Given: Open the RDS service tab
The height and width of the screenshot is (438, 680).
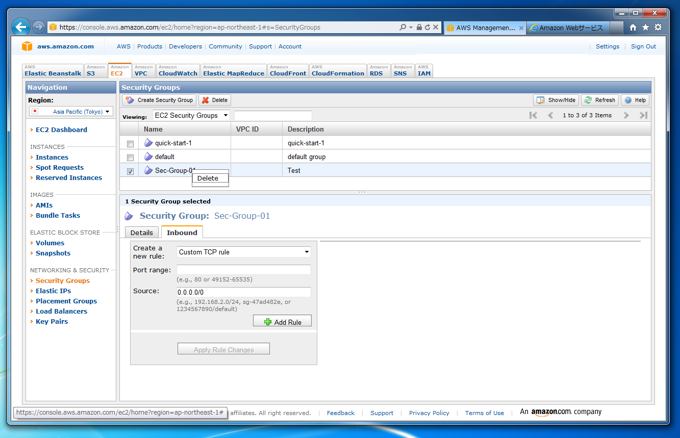Looking at the screenshot, I should click(x=379, y=71).
